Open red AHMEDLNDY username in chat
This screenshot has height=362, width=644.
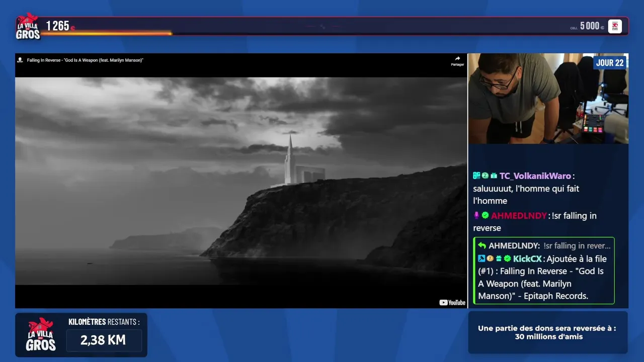tap(519, 216)
